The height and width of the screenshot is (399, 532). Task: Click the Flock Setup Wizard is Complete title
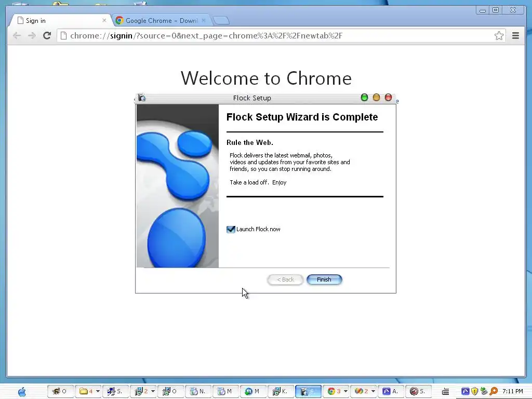coord(302,117)
